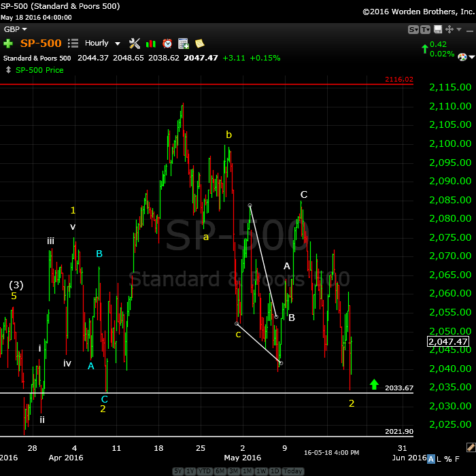Click the +0.15% change value
Viewport: 476px width, 476px height.
point(265,58)
